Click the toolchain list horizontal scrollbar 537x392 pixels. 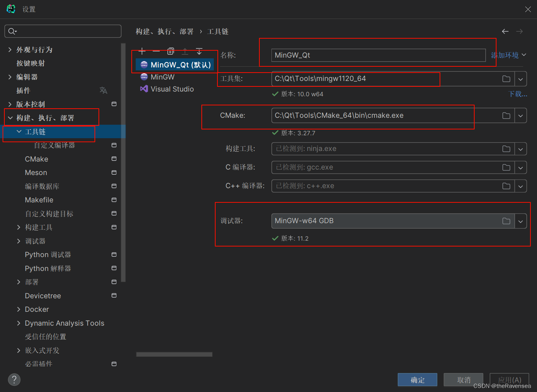click(174, 354)
